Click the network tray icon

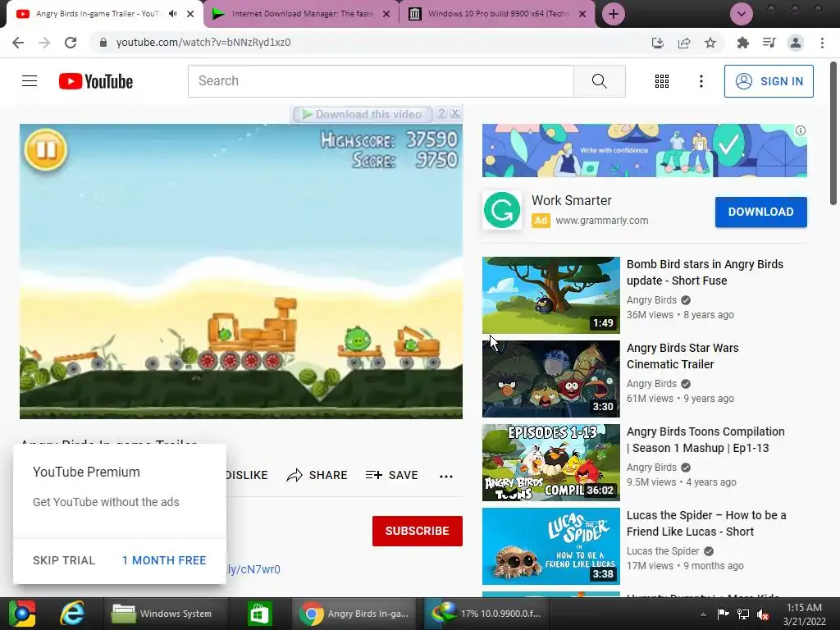tap(743, 614)
